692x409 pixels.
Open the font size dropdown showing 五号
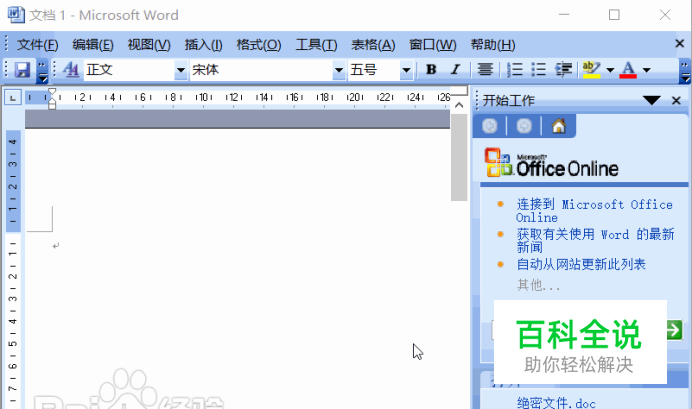coord(406,70)
